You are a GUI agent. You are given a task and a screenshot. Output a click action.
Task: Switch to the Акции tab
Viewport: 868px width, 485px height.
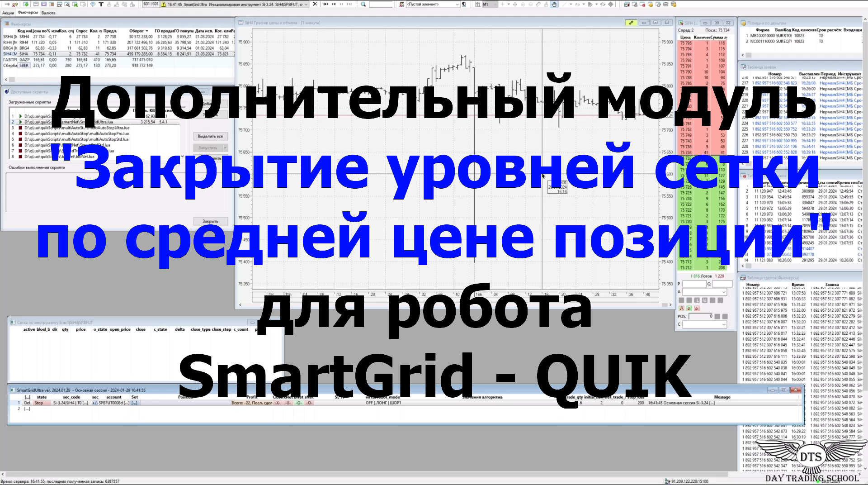pyautogui.click(x=8, y=13)
